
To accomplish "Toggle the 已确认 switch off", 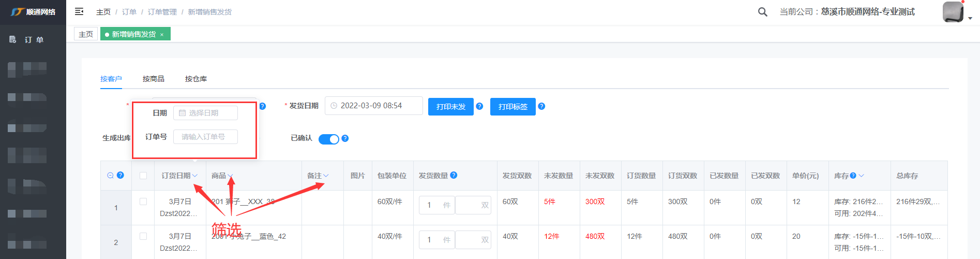I will click(328, 139).
